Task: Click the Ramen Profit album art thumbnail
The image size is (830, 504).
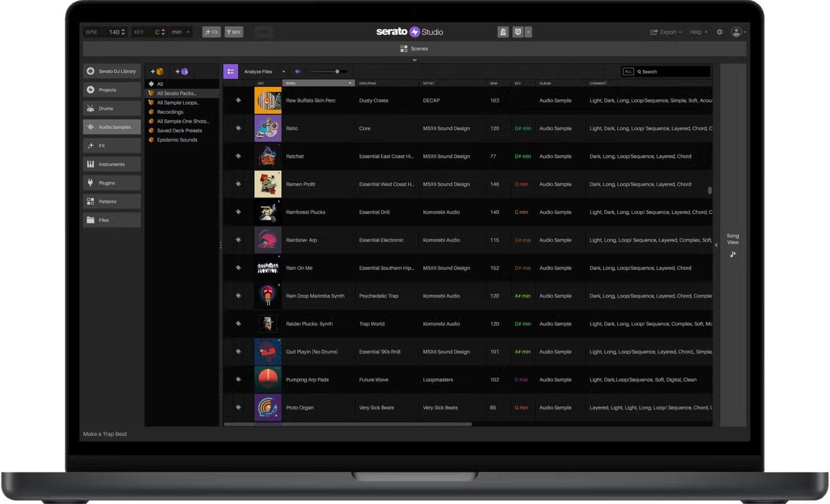Action: (x=268, y=184)
